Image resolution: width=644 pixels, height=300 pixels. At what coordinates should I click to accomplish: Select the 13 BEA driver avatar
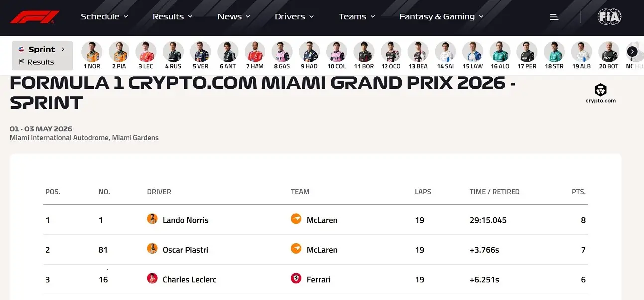pyautogui.click(x=418, y=52)
